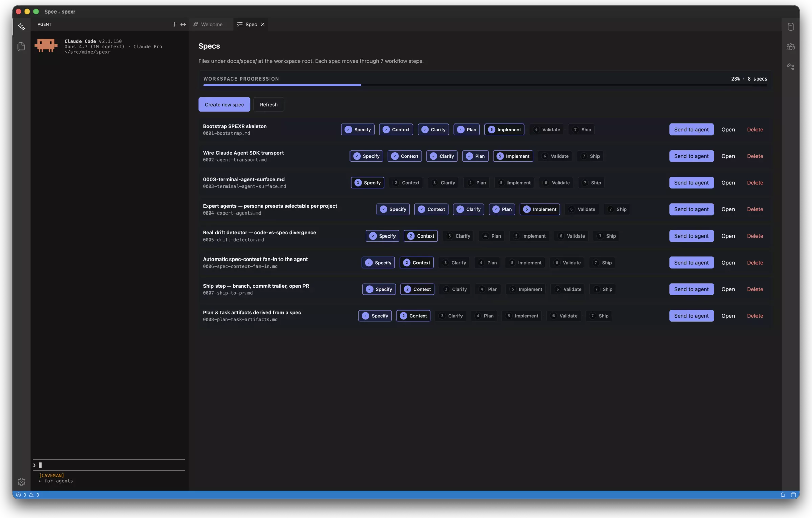Open the files explorer icon in the sidebar
The height and width of the screenshot is (518, 812).
click(x=21, y=46)
